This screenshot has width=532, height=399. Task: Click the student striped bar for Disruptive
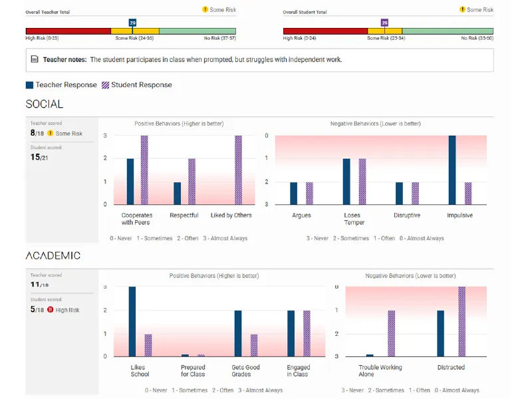coord(415,194)
